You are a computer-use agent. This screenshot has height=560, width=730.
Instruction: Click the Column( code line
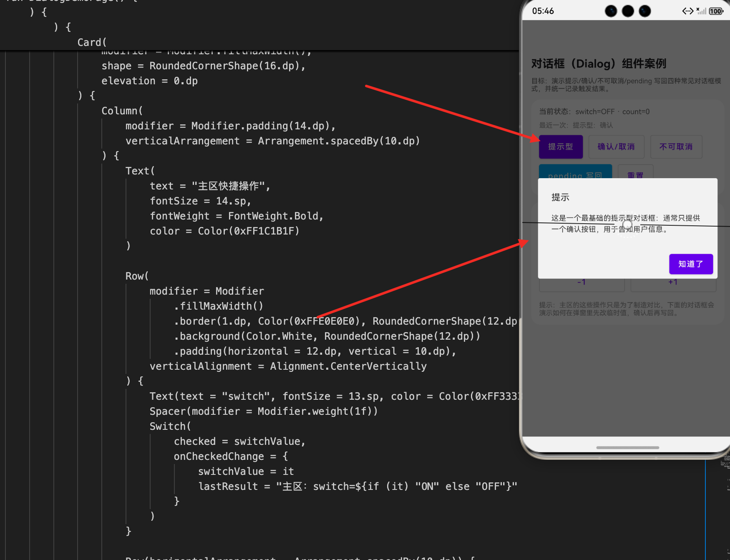point(122,111)
